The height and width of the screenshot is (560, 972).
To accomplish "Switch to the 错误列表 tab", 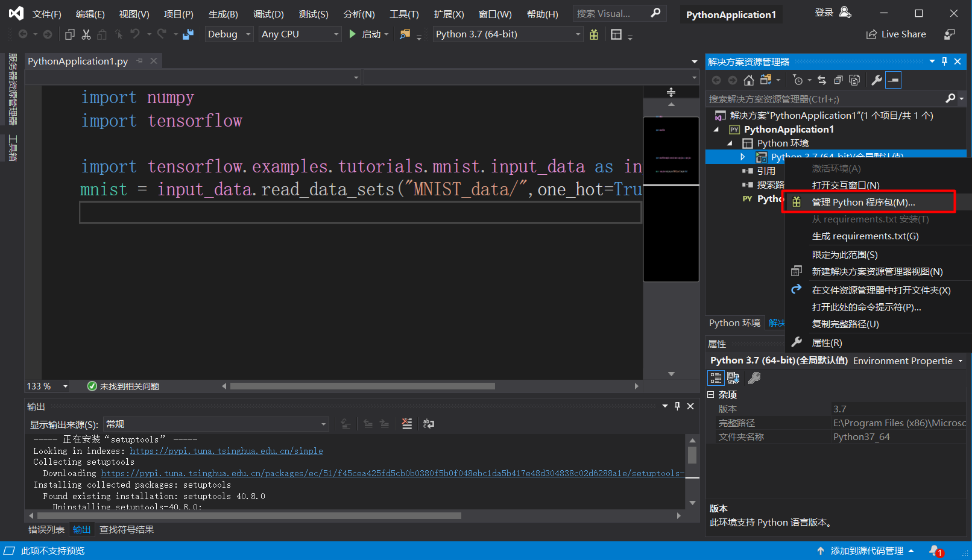I will pyautogui.click(x=46, y=530).
